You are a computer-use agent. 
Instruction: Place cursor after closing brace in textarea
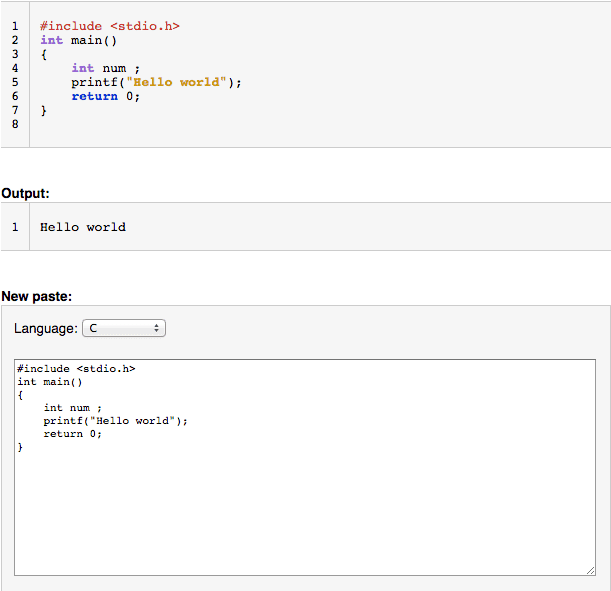pos(24,447)
